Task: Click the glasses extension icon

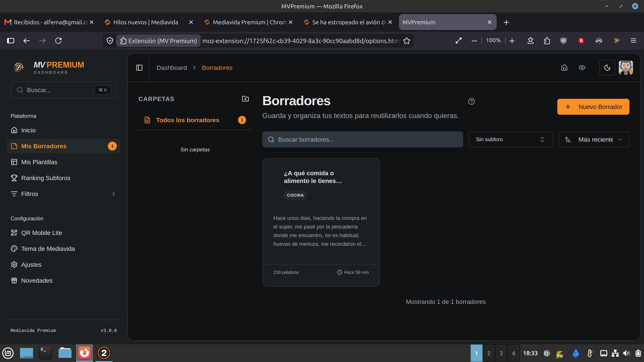Action: [x=599, y=40]
